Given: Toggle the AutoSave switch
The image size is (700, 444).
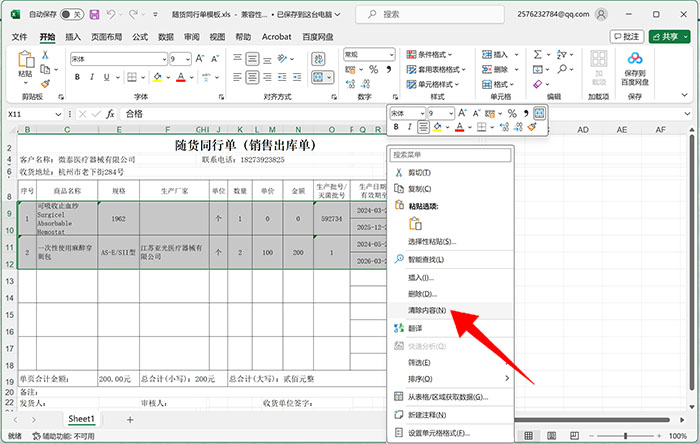Looking at the screenshot, I should (71, 15).
